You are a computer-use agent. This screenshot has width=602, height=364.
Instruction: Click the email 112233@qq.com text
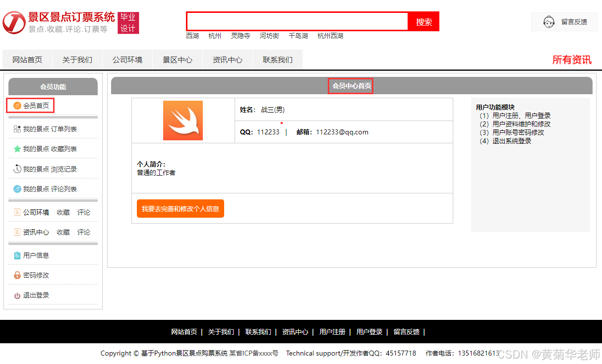342,132
